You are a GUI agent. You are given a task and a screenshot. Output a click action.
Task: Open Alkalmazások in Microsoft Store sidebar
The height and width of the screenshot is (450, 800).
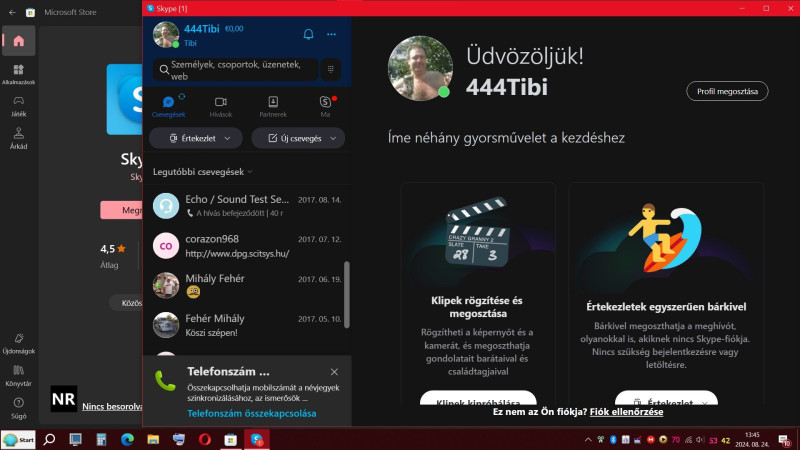[x=19, y=74]
